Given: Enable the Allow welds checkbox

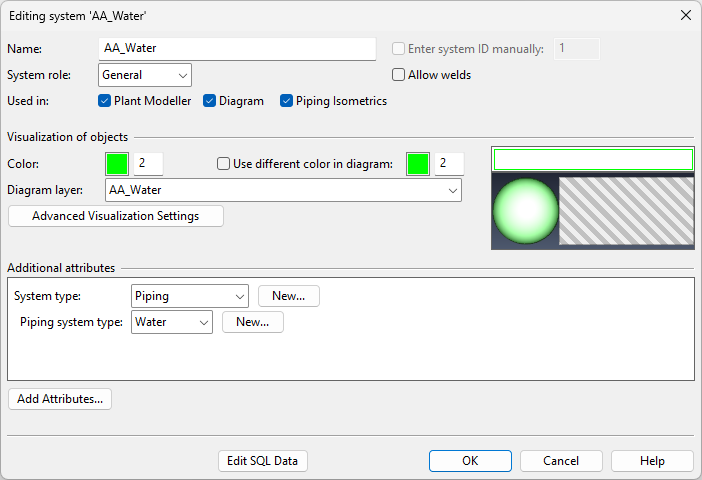Looking at the screenshot, I should point(399,75).
